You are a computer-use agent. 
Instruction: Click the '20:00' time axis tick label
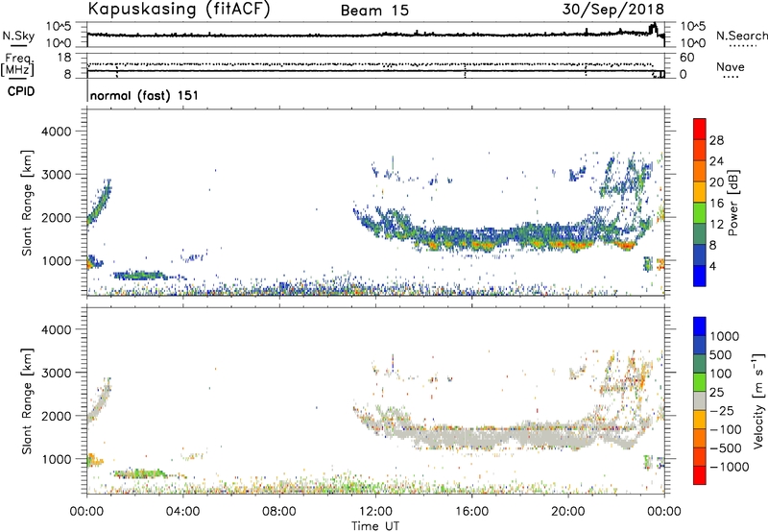tap(568, 512)
